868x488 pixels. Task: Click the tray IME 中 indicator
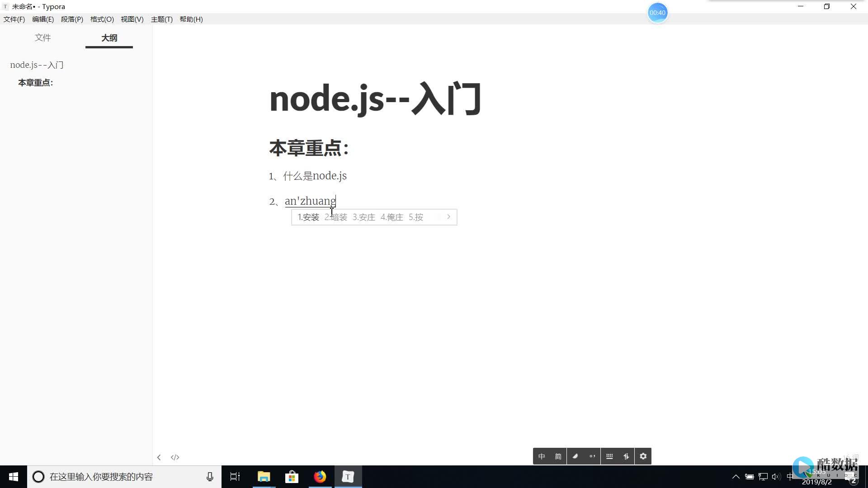(x=790, y=477)
